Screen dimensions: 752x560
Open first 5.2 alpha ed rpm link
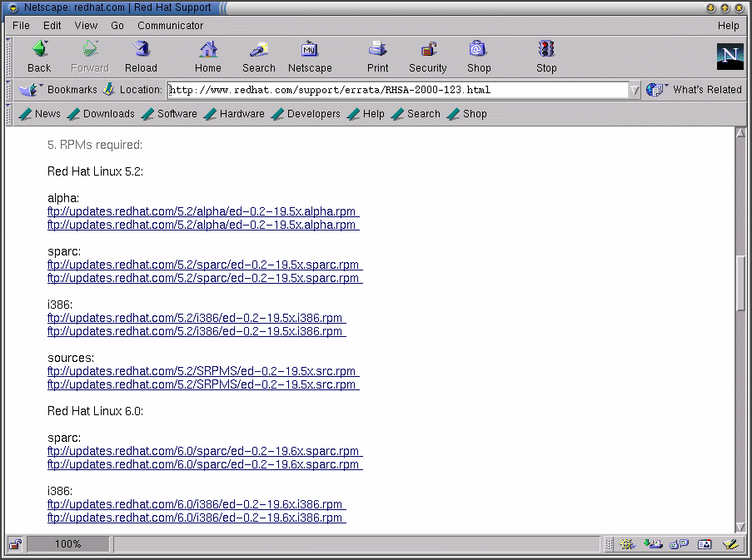(x=203, y=211)
